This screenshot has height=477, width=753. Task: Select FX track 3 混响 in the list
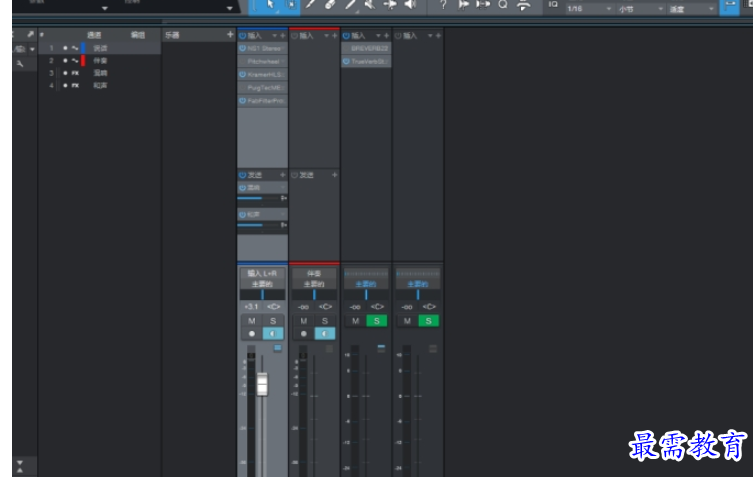[x=99, y=73]
